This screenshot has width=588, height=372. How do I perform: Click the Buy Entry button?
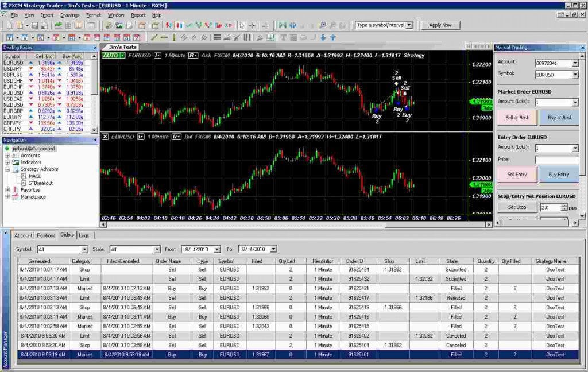tap(559, 175)
